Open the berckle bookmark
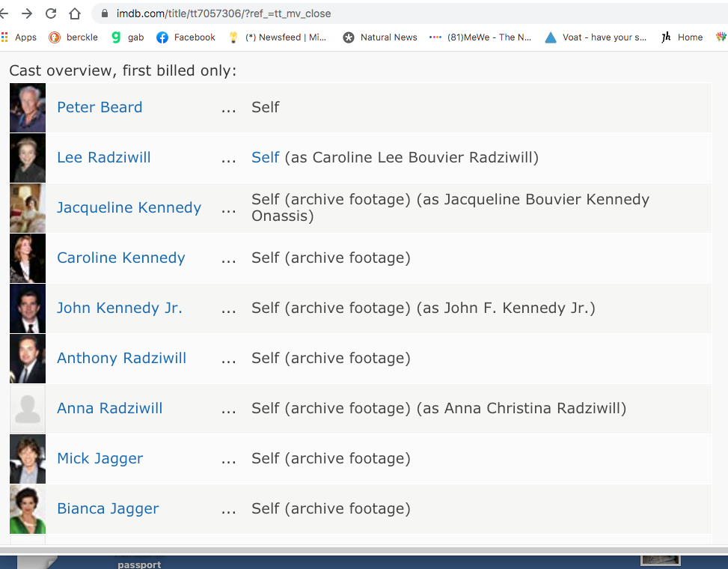This screenshot has height=569, width=728. click(73, 37)
